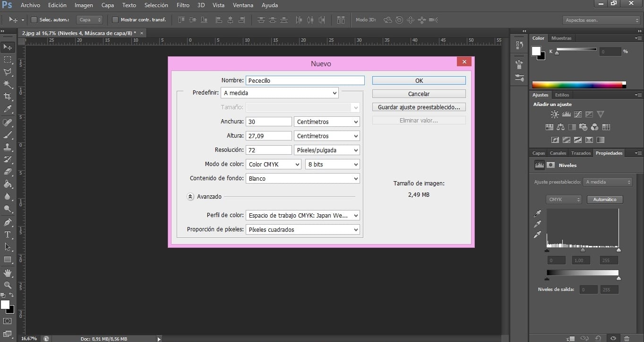Select the Crop tool
The image size is (644, 342).
[8, 96]
